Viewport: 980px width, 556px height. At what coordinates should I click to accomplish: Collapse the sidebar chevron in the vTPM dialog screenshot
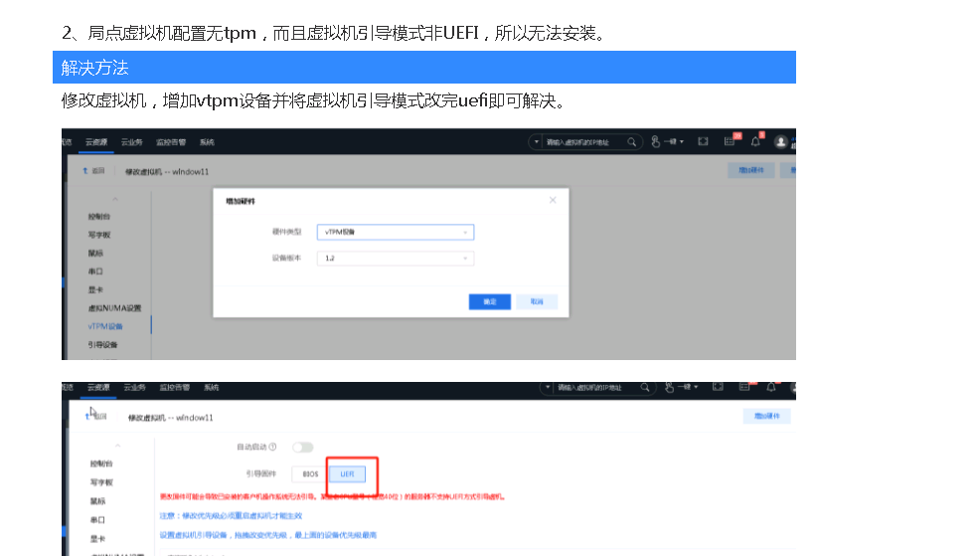(115, 199)
